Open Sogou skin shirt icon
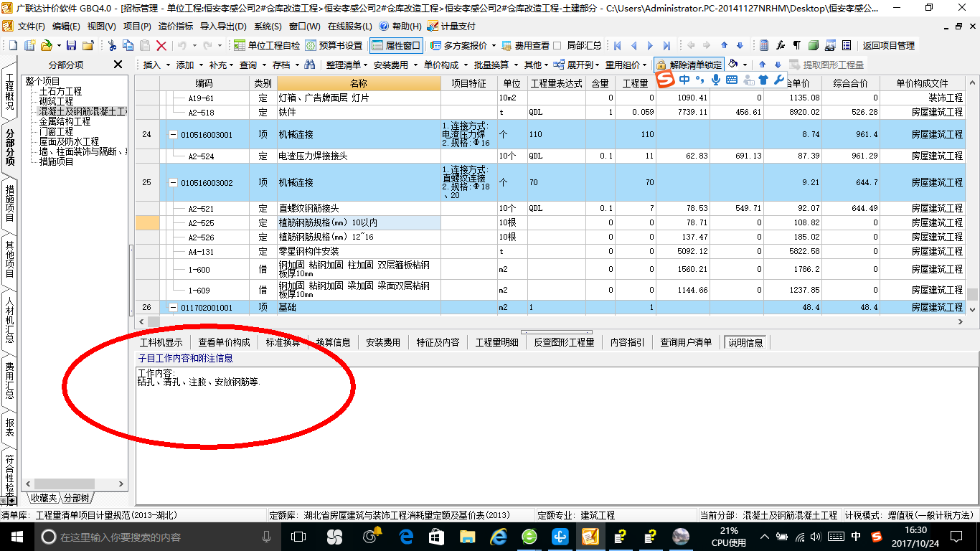 [763, 80]
